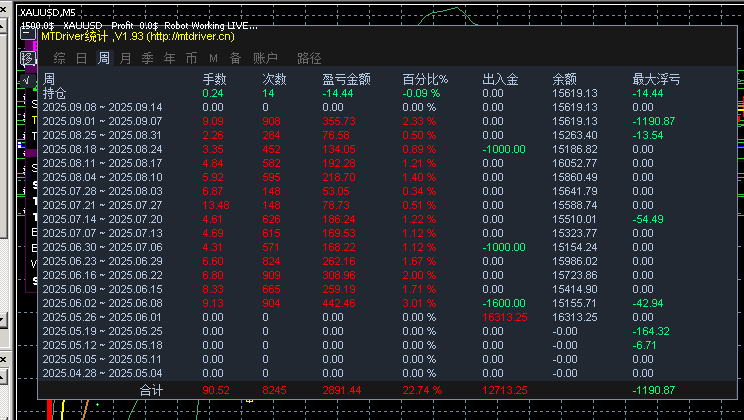Toggle the √ checkmark icon beside the panel

click(28, 81)
